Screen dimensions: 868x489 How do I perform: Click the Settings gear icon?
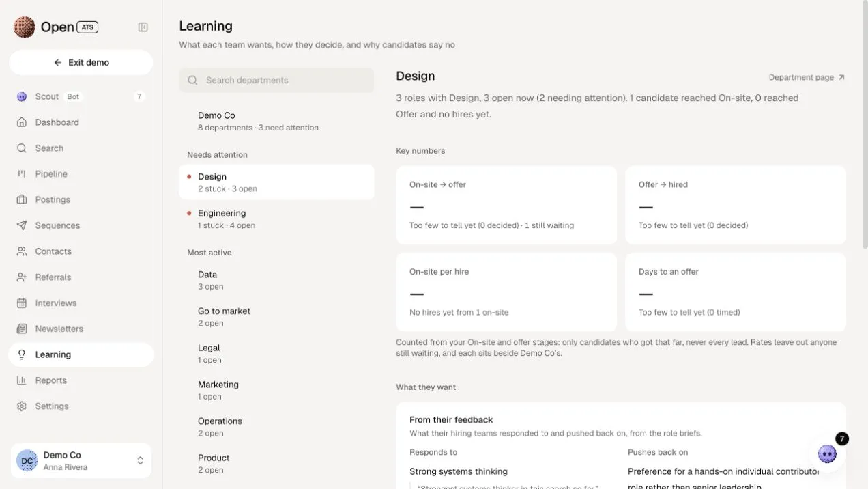[22, 406]
